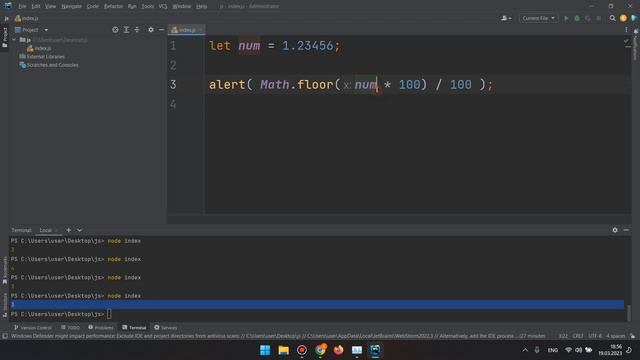Open Project panel gear options
Image resolution: width=640 pixels, height=360 pixels.
[x=151, y=30]
